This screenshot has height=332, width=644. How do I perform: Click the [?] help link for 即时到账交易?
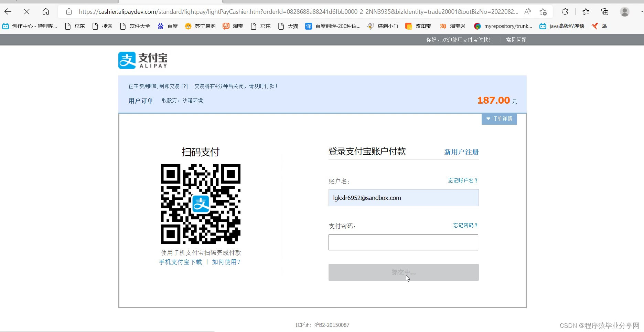coord(184,86)
